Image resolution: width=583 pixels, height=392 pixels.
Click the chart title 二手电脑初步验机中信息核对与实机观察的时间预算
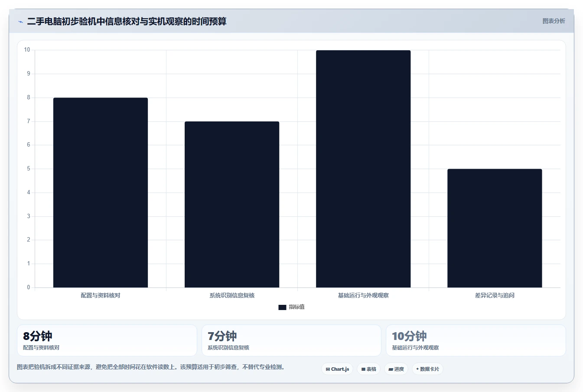click(x=127, y=21)
